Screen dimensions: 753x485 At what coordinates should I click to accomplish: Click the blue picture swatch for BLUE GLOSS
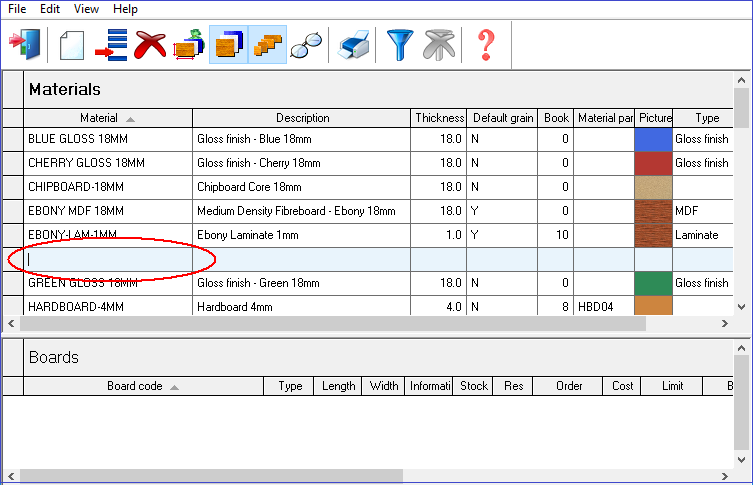[653, 139]
